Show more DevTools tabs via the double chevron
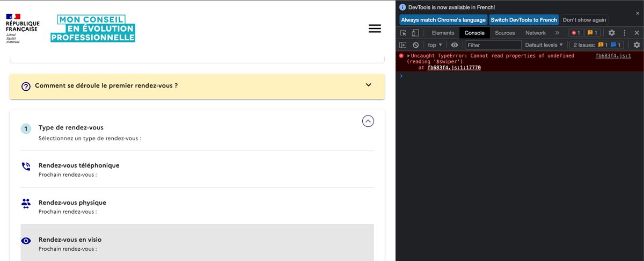The image size is (644, 261). click(x=557, y=33)
